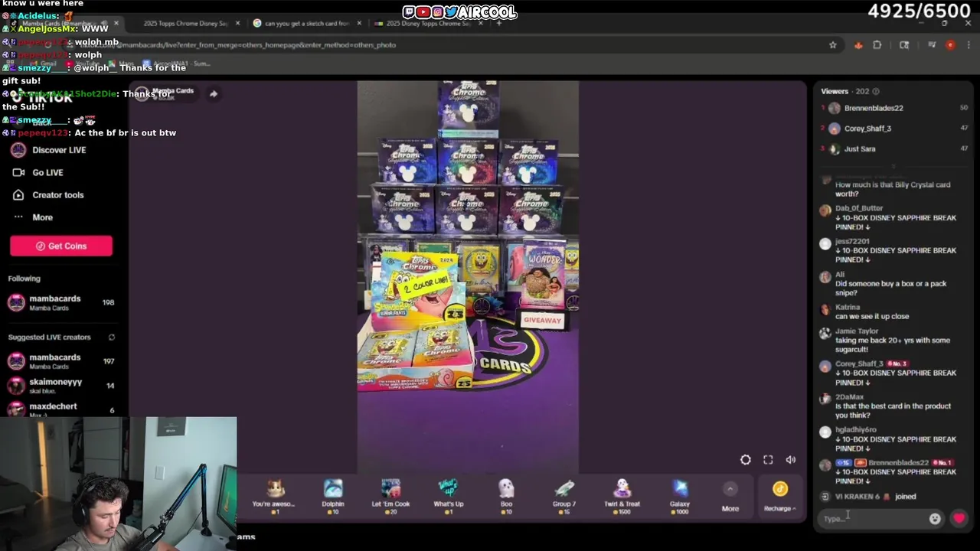Send the Twirl & Treat gift
The height and width of the screenshot is (551, 980).
point(622,494)
